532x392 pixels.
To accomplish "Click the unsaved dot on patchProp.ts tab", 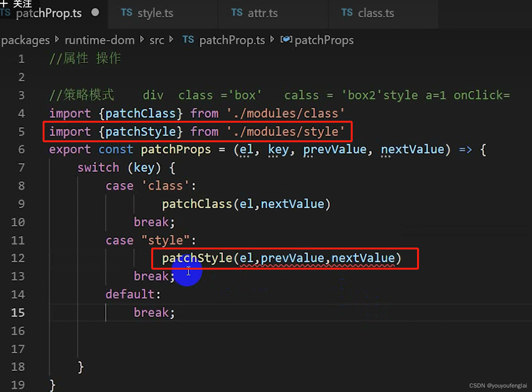I will [x=95, y=13].
